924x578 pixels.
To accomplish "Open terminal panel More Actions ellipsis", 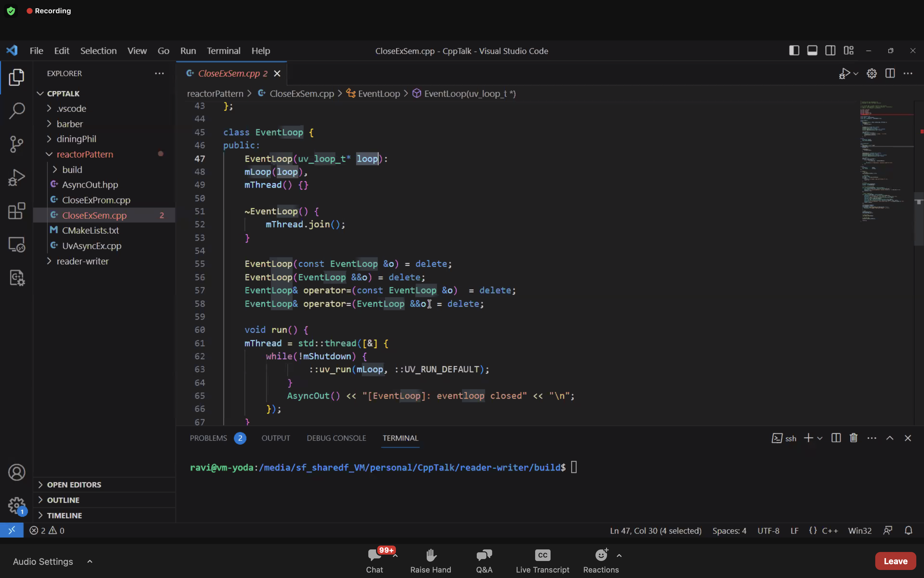I will 872,438.
